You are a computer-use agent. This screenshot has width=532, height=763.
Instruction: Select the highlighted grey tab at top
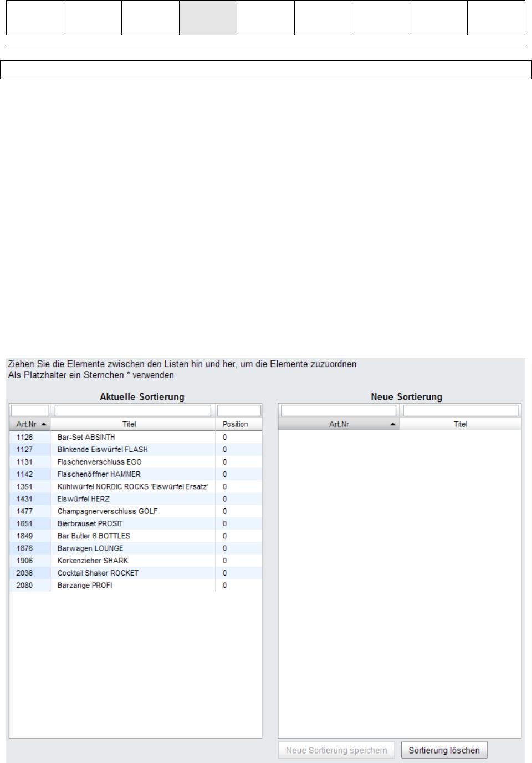[208, 18]
